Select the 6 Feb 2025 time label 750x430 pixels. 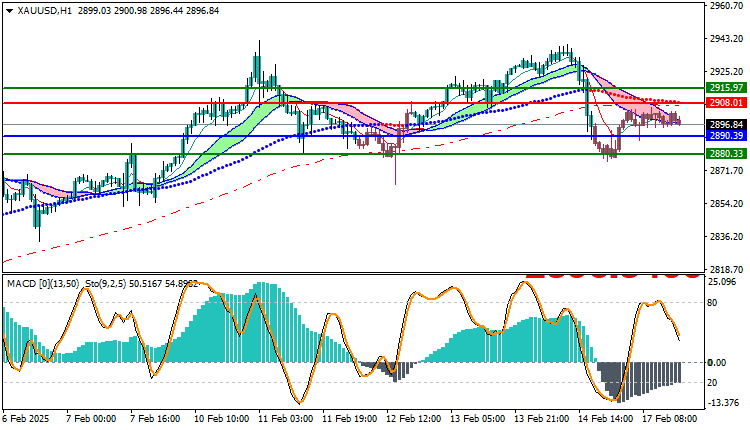click(26, 419)
